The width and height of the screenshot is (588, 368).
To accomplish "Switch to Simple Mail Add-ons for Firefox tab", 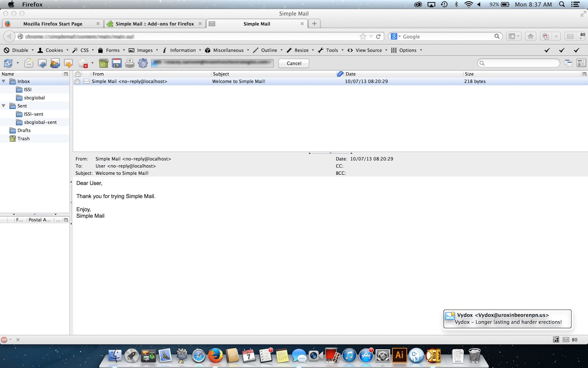I will coord(155,24).
